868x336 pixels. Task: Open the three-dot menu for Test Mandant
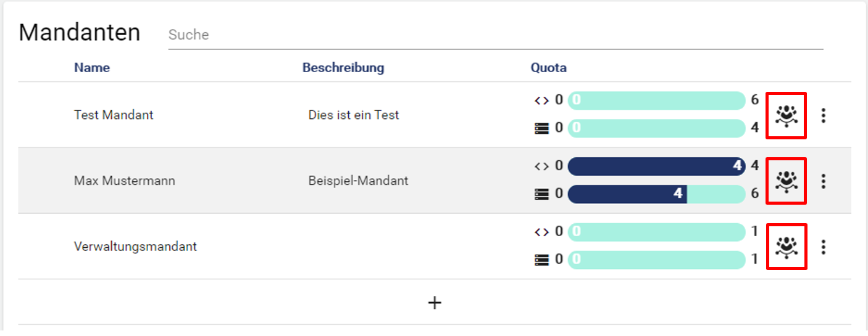pyautogui.click(x=823, y=115)
